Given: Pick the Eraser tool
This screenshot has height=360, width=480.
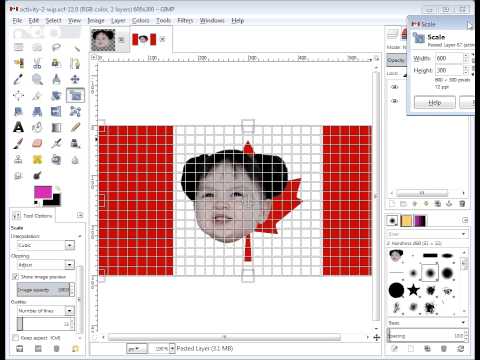Looking at the screenshot, I should coord(37,143).
